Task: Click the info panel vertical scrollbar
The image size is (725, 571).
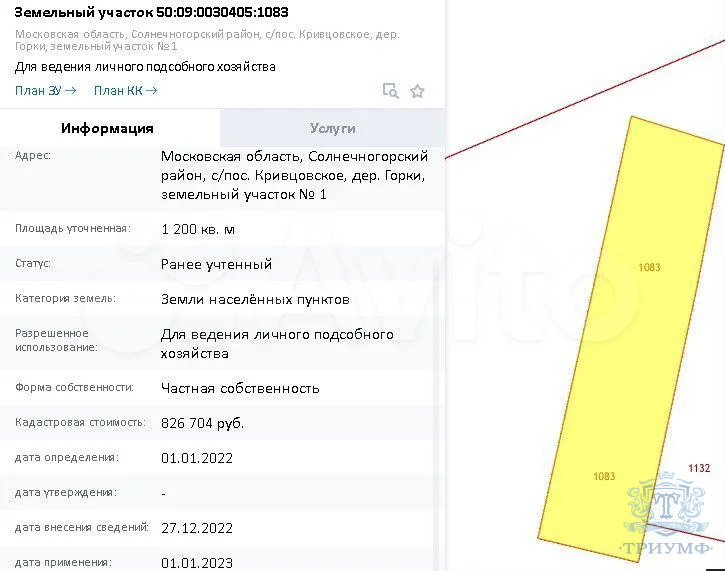Action: point(440,350)
